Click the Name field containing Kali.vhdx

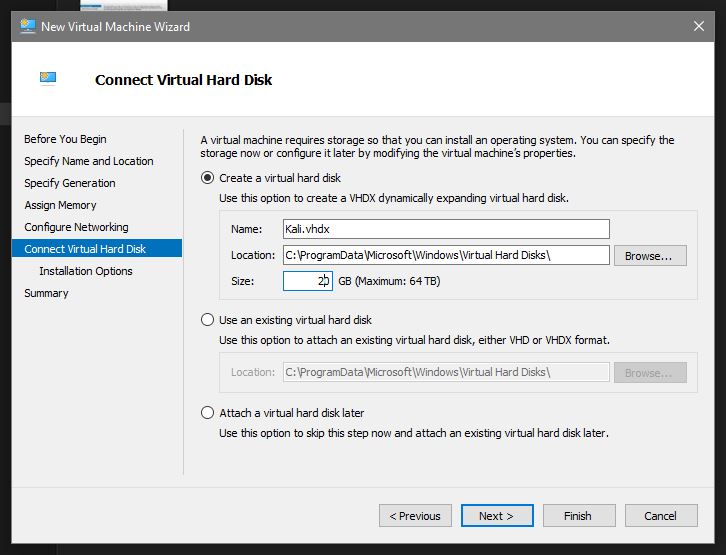click(445, 229)
